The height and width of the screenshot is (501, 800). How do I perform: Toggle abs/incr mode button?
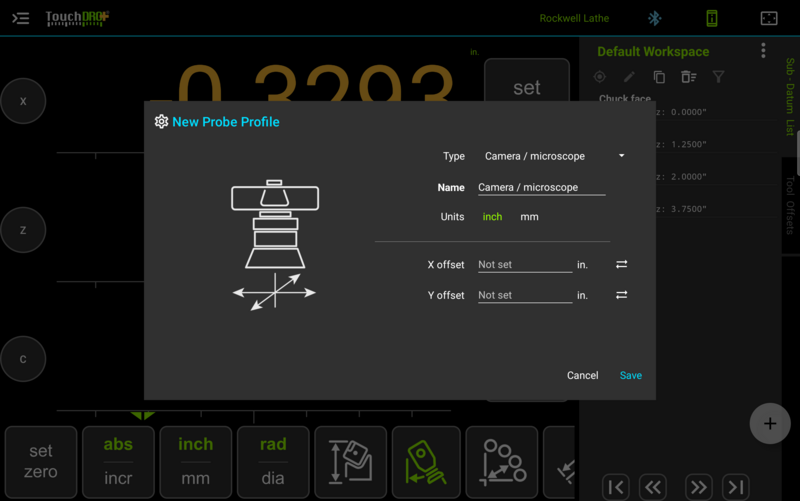point(118,462)
